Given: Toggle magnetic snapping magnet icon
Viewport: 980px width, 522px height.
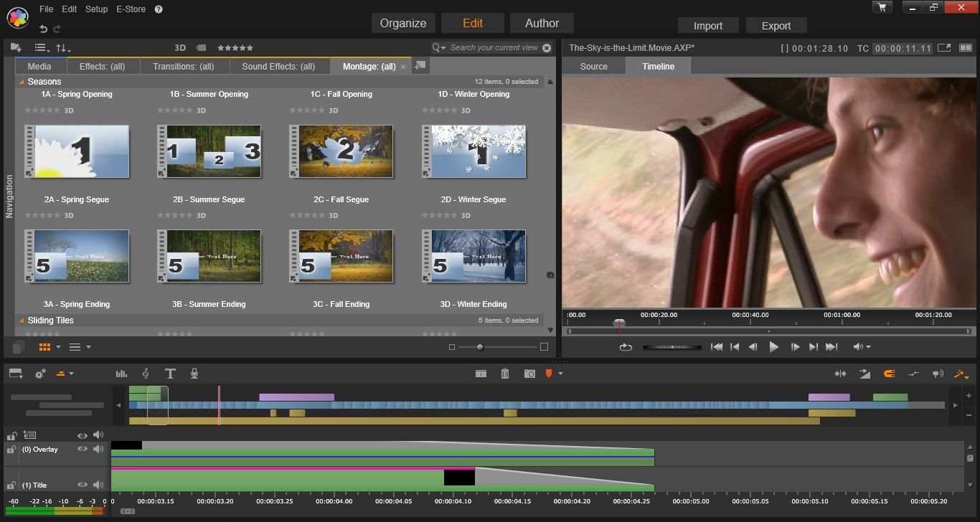Looking at the screenshot, I should [x=889, y=374].
